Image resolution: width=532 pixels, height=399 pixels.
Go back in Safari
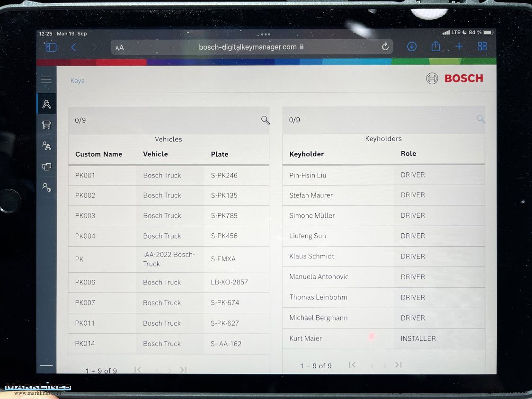click(73, 47)
